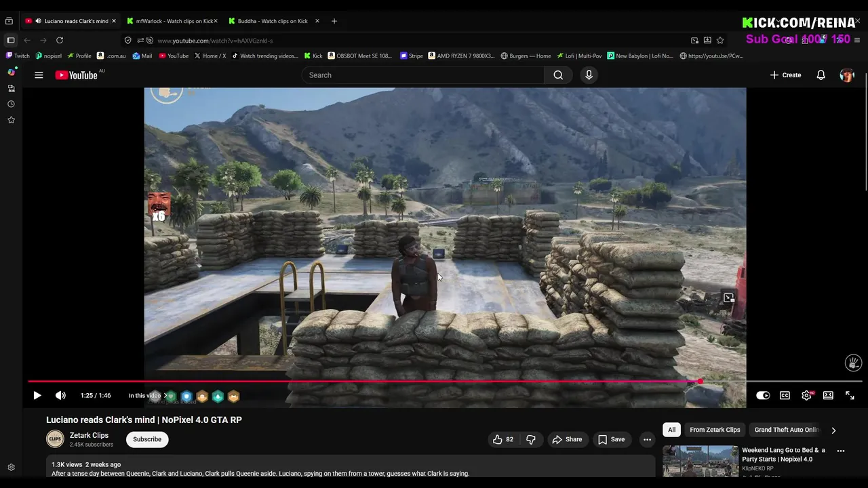The image size is (868, 488).
Task: Open the Stripe bookmark
Action: pos(412,56)
